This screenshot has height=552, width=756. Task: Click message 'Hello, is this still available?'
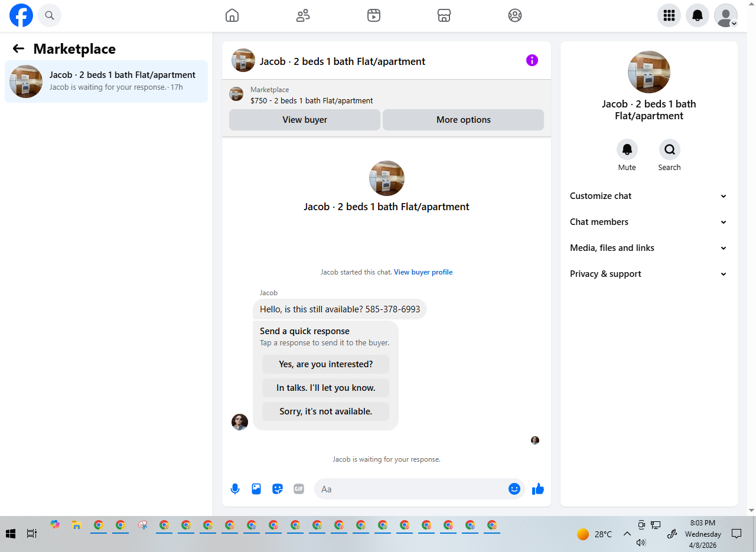340,309
